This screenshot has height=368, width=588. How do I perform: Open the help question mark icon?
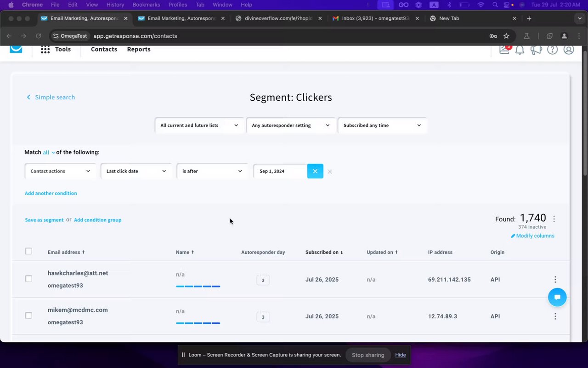click(x=552, y=50)
